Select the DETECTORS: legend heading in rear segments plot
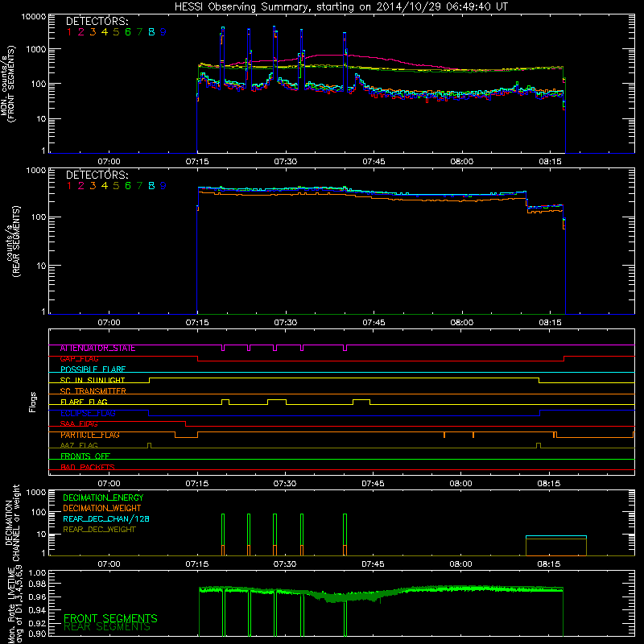 click(x=97, y=175)
